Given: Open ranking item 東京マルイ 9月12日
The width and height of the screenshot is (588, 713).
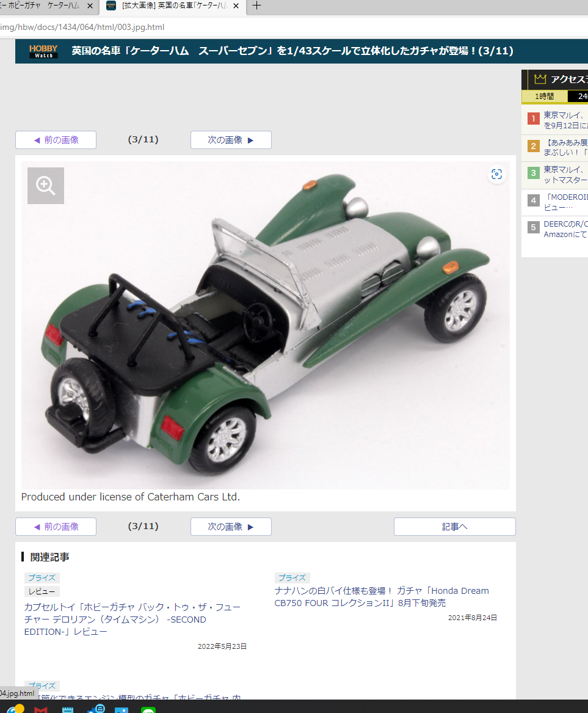Looking at the screenshot, I should (x=566, y=120).
